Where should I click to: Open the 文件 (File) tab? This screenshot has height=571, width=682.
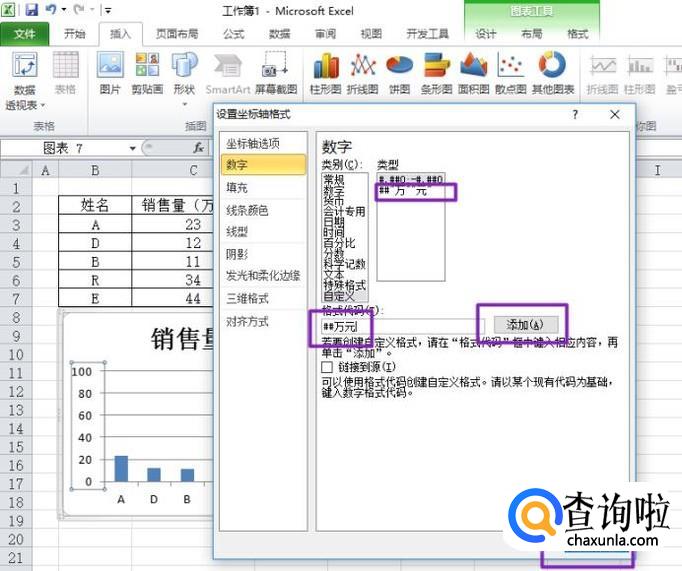pyautogui.click(x=24, y=34)
